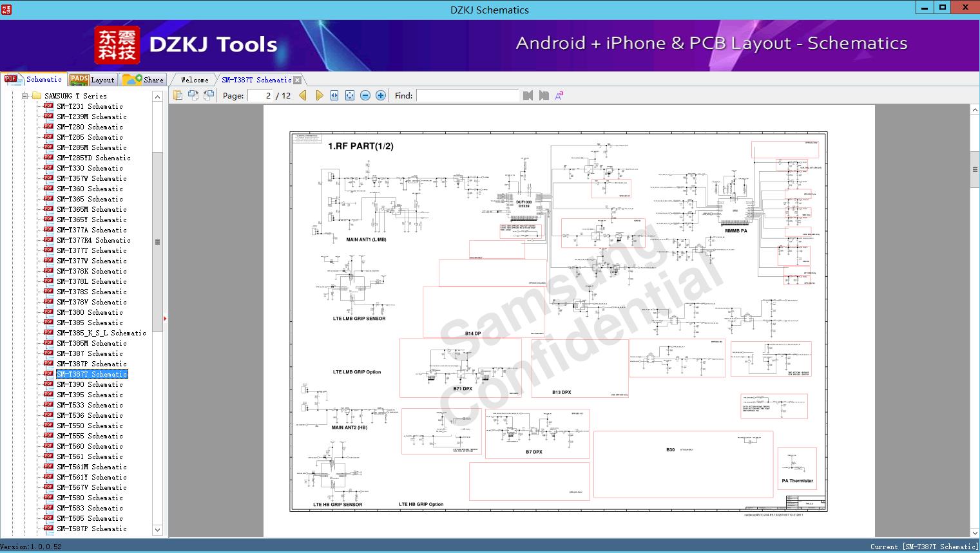Close the SM-T387T Schematic tab
The height and width of the screenshot is (553, 980).
[297, 80]
